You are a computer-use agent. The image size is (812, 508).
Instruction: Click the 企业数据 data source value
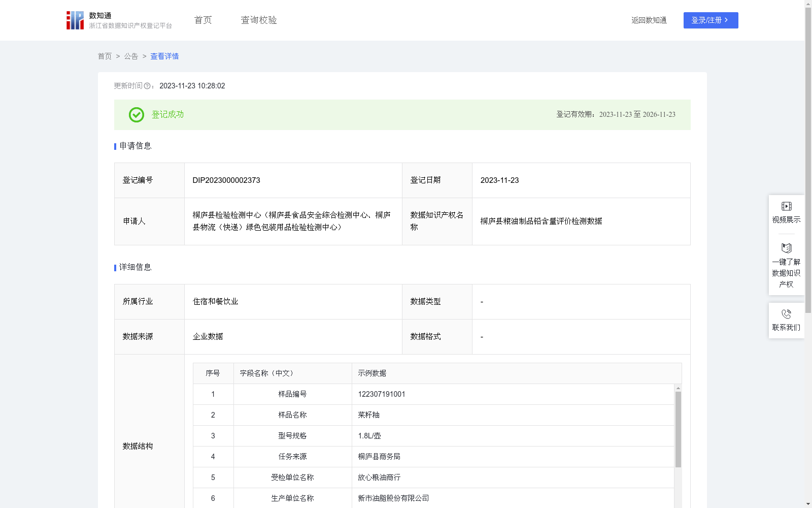click(208, 337)
